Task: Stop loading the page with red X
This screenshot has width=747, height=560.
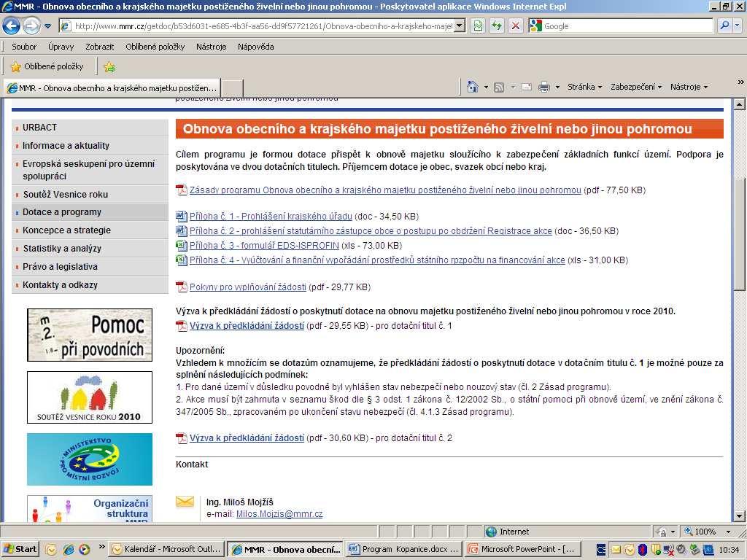Action: pyautogui.click(x=516, y=26)
